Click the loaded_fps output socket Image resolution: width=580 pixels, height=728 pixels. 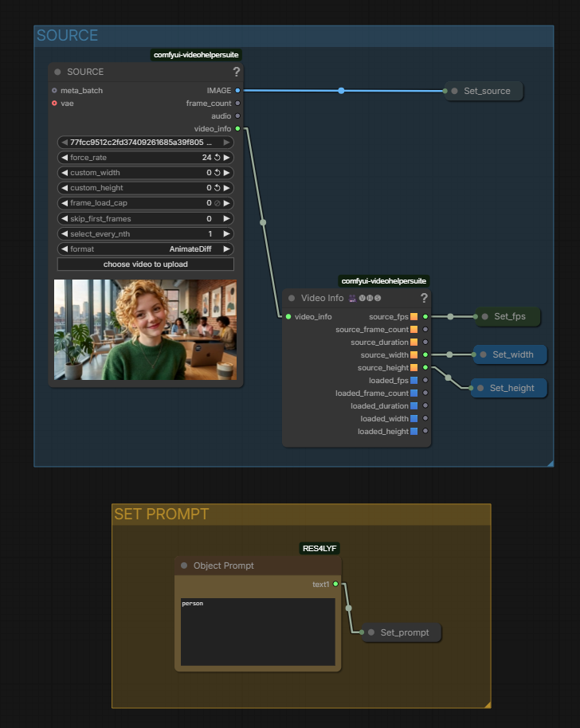pos(425,380)
